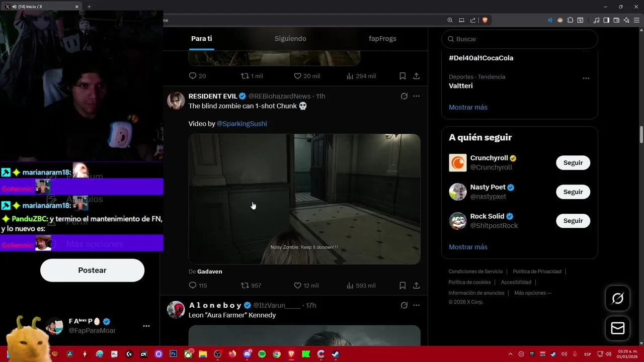Viewport: 644px width, 362px height.
Task: Share the RESIDENT EVIL blind zombie post
Action: pos(416,285)
